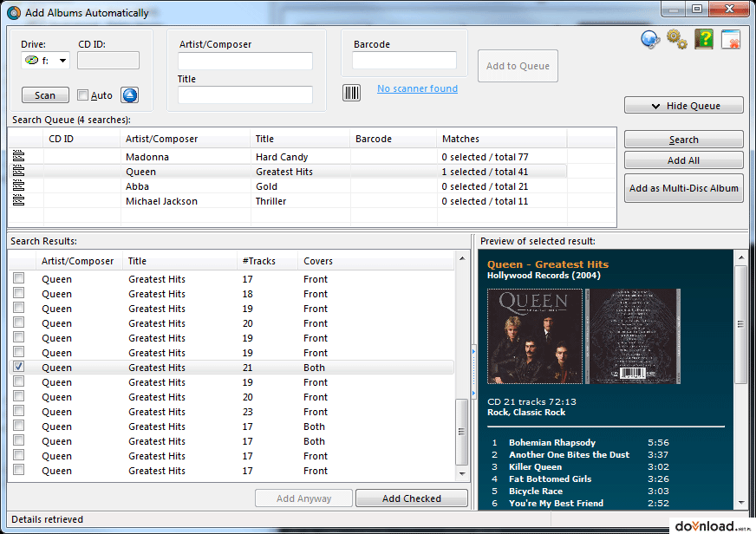756x534 pixels.
Task: Click the splitter handle between results and preview
Action: click(x=473, y=373)
